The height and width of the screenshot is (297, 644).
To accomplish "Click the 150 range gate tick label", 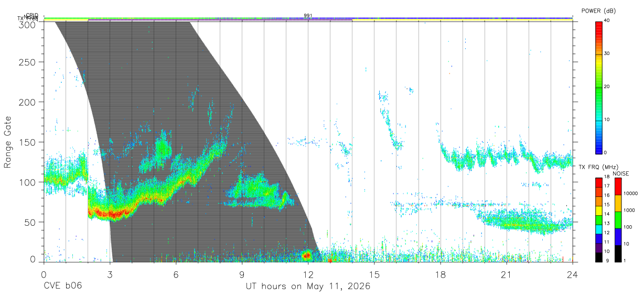I will coord(28,142).
